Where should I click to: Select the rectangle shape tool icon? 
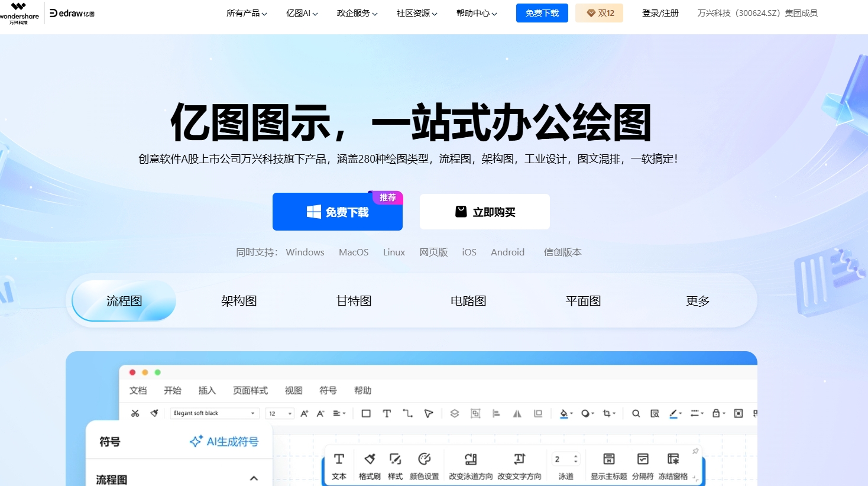tap(366, 413)
